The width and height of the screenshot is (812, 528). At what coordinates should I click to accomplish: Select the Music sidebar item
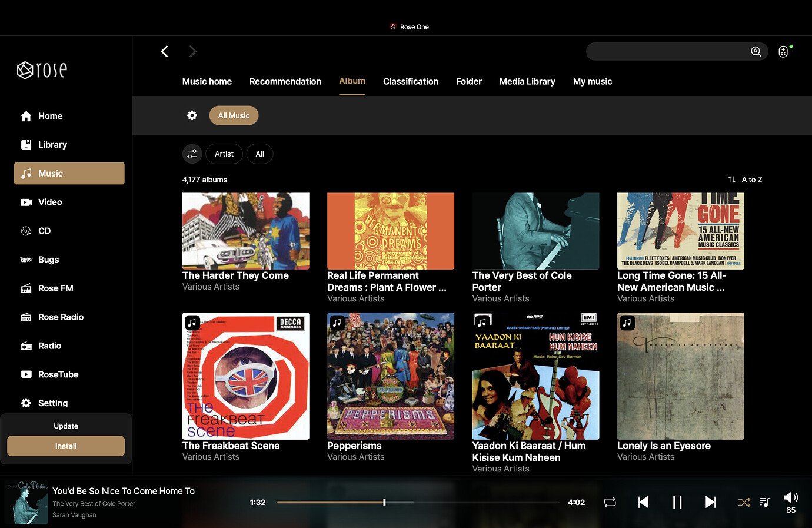point(69,174)
